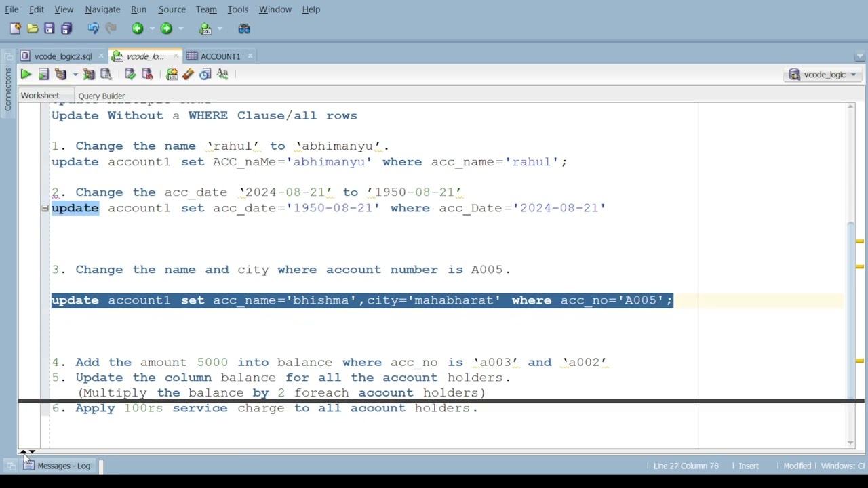Run Autotrace on the statement
The image size is (868, 488).
pyautogui.click(x=89, y=75)
